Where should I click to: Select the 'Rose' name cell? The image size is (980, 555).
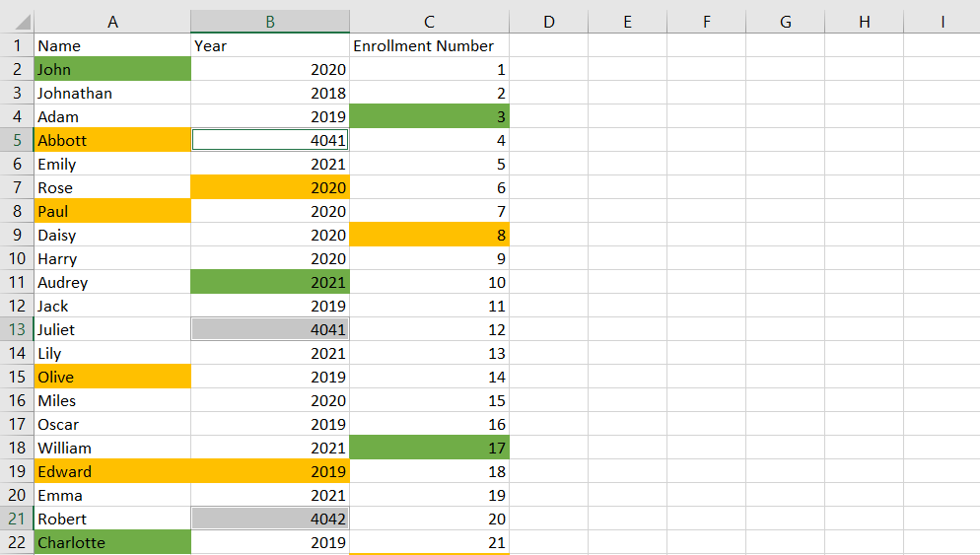[x=112, y=187]
